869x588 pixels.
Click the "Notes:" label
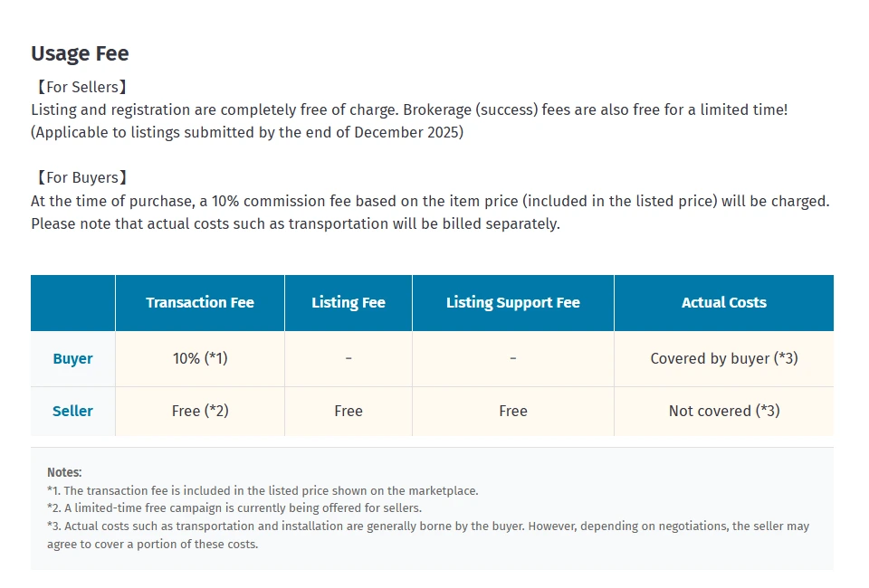click(x=64, y=472)
